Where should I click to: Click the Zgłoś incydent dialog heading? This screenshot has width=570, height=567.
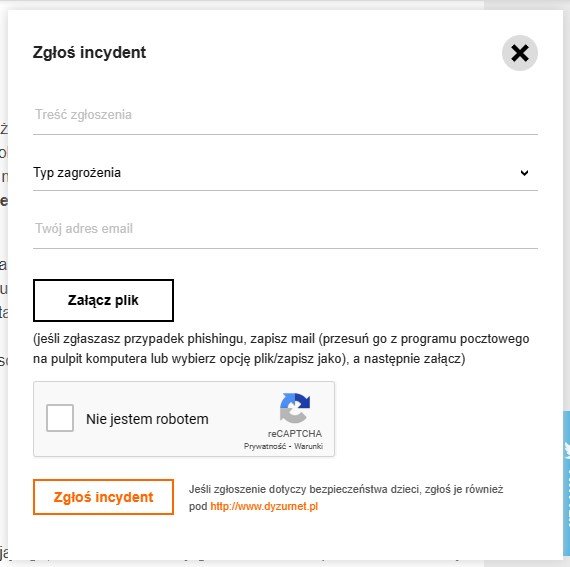pyautogui.click(x=89, y=52)
